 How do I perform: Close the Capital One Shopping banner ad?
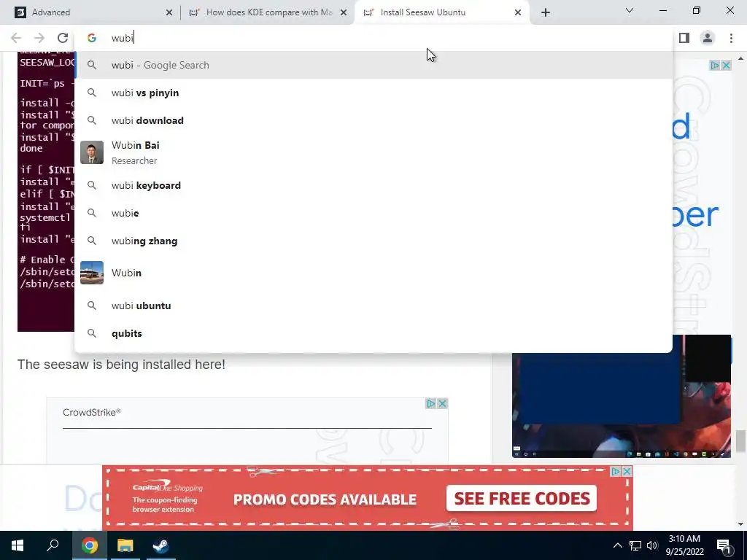pyautogui.click(x=627, y=472)
